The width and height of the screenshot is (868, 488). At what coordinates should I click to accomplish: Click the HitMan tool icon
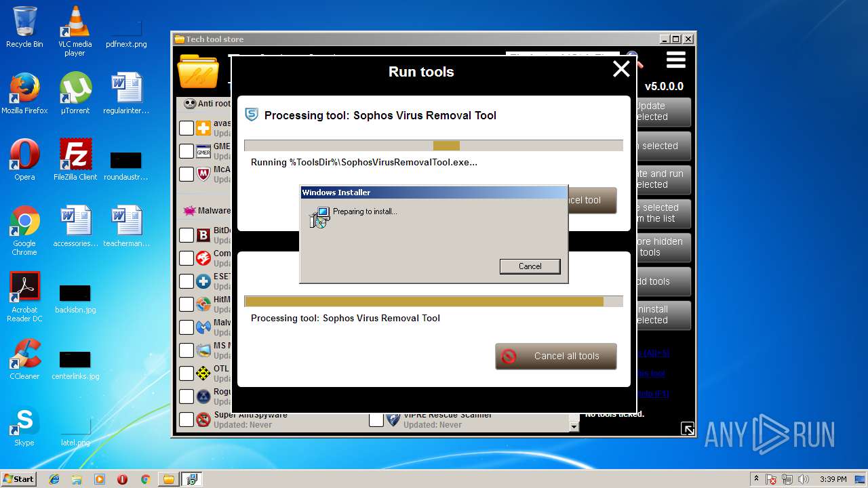203,304
